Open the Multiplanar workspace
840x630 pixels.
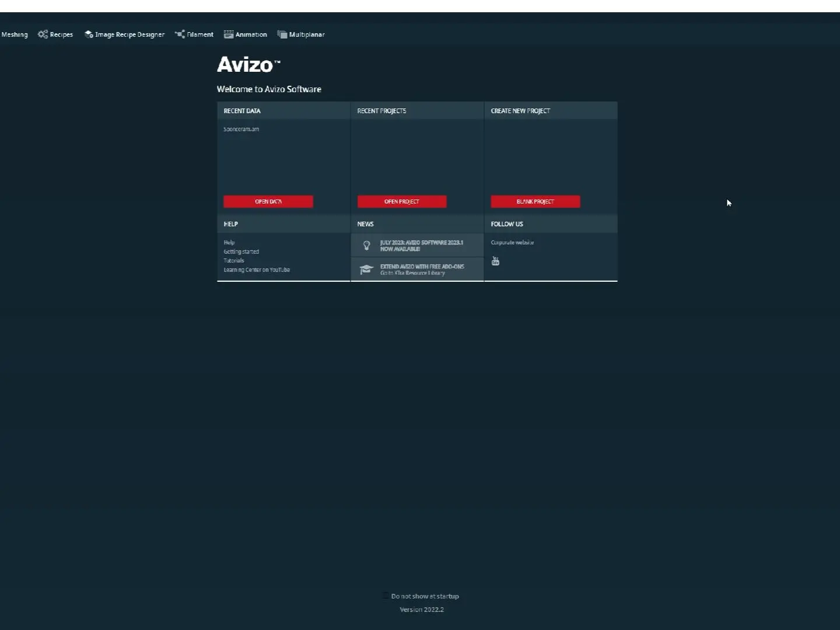301,34
